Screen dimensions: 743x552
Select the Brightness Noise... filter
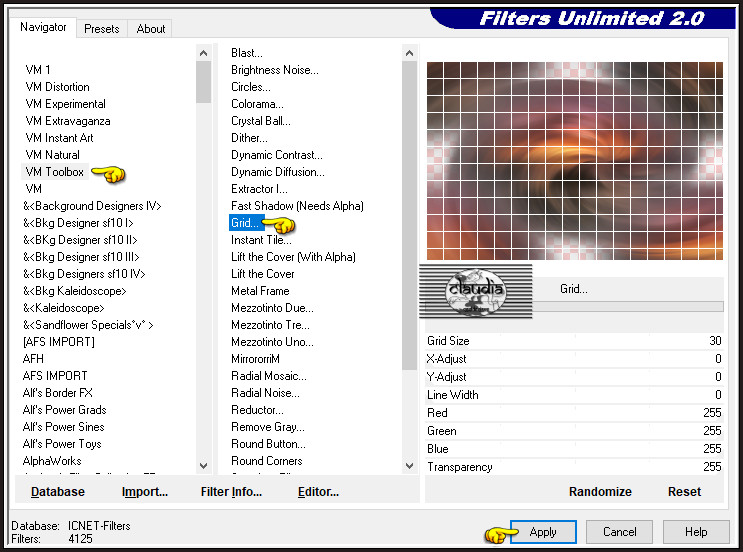click(275, 70)
